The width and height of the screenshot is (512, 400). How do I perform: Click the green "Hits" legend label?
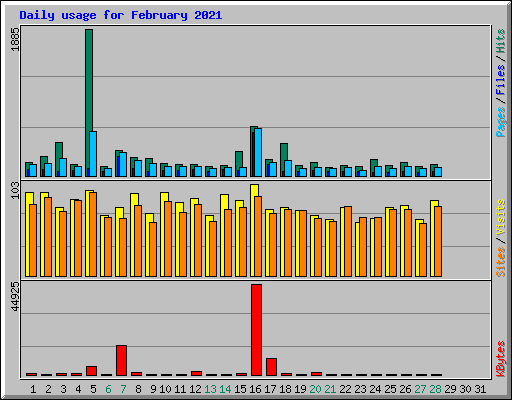coord(501,41)
